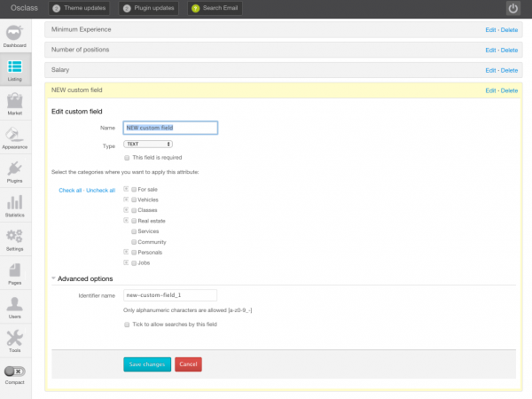Viewport: 532px width, 399px height.
Task: Open the Plugins sidebar icon
Action: [x=15, y=171]
